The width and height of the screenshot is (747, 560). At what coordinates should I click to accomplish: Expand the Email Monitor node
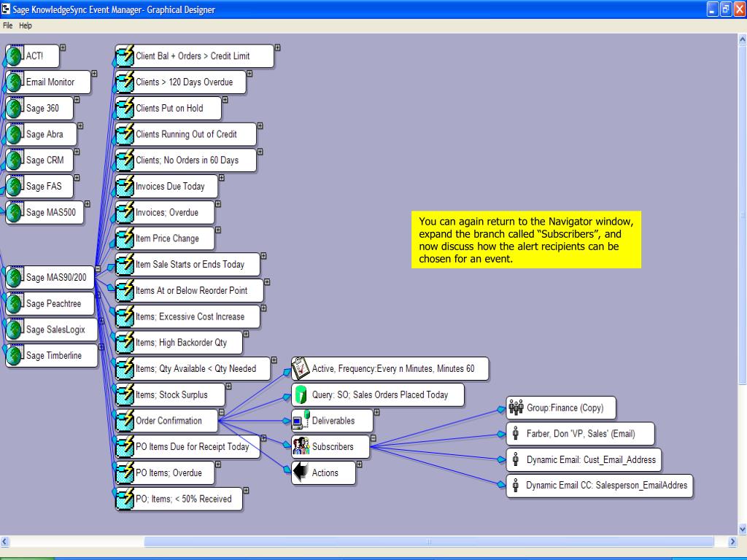[94, 74]
